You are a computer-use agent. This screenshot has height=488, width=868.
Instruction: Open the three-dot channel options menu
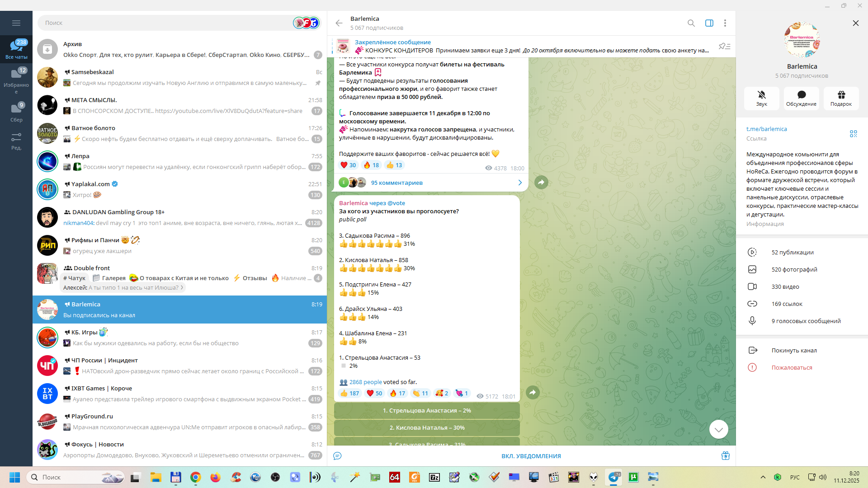[725, 23]
